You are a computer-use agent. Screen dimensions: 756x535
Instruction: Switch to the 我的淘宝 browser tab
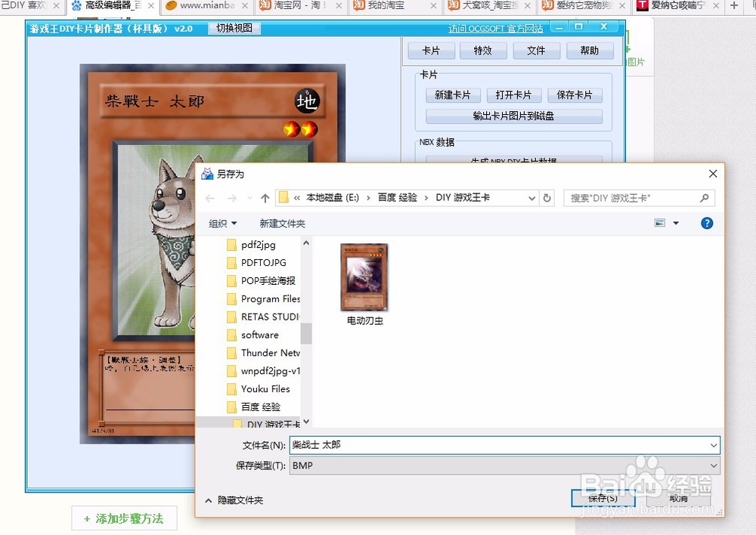point(386,6)
